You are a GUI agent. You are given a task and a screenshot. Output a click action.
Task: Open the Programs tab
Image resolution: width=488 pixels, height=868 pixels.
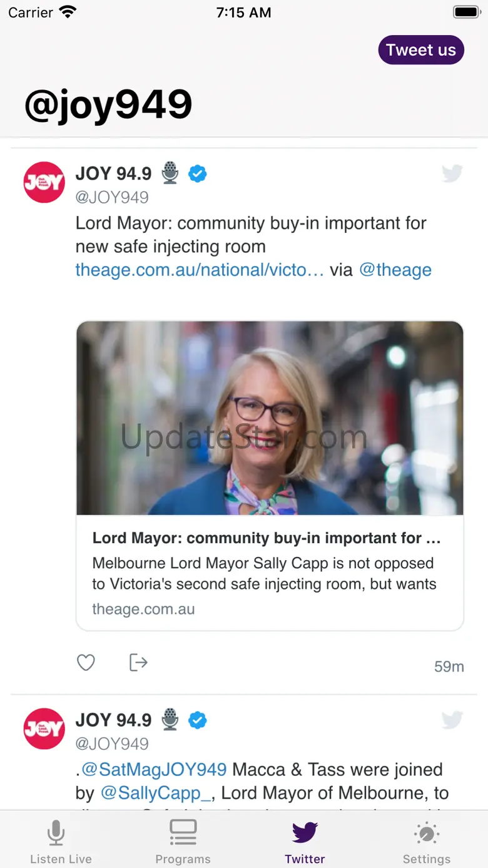[x=183, y=842]
